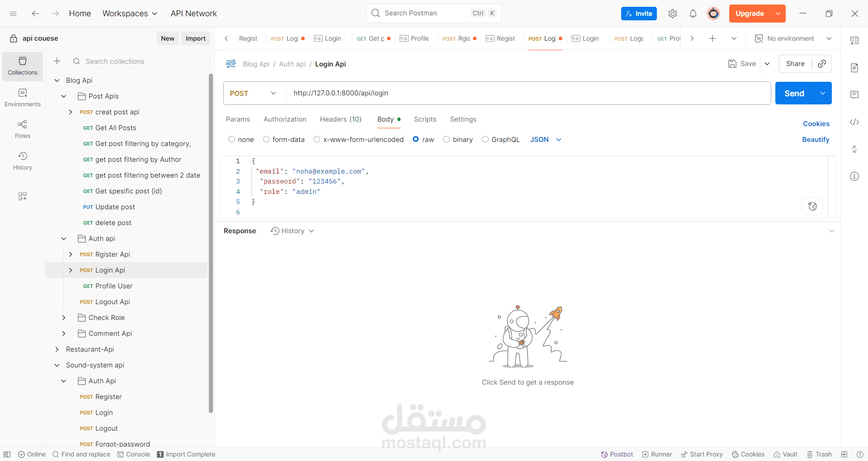
Task: Open the documentation icon in right sidebar
Action: pos(854,68)
